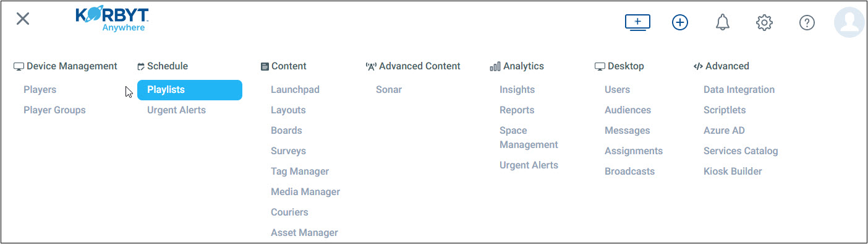
Task: Open the notifications bell icon
Action: click(x=722, y=23)
